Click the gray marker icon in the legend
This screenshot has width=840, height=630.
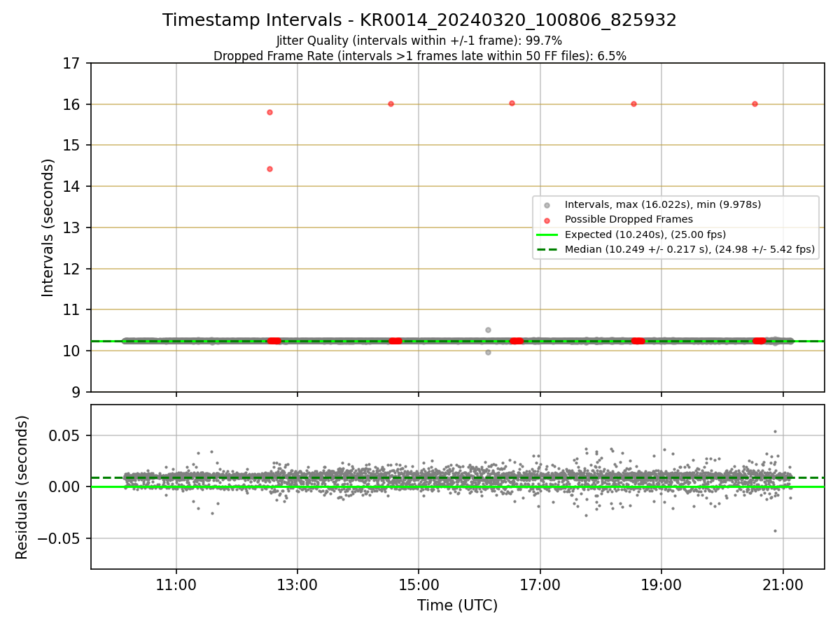click(x=547, y=205)
